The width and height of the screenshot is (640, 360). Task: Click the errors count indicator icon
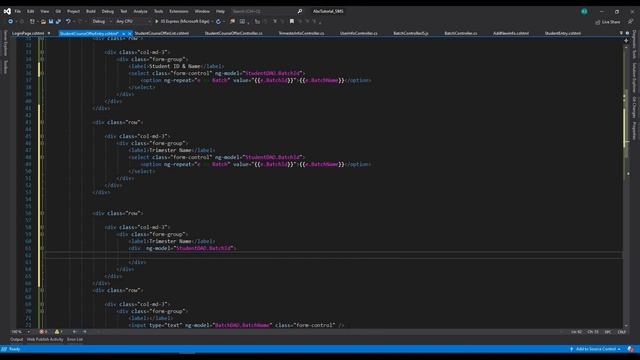point(43,332)
